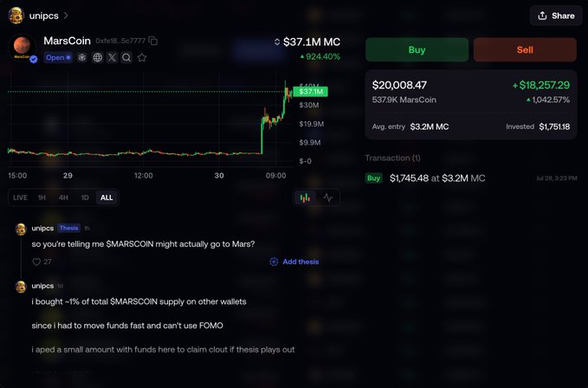The image size is (588, 388).
Task: Click the $37.1M MC market cap text
Action: tap(312, 42)
